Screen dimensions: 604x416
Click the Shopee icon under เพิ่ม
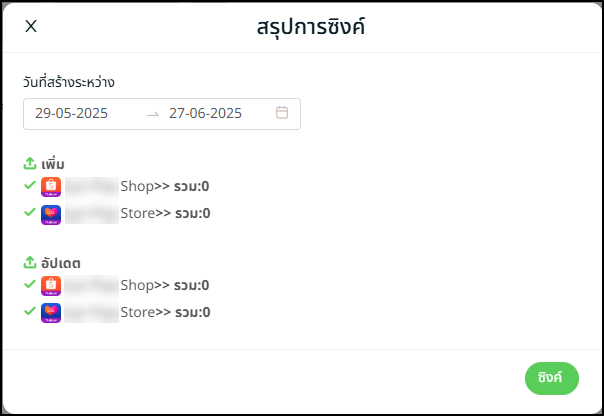tap(51, 186)
